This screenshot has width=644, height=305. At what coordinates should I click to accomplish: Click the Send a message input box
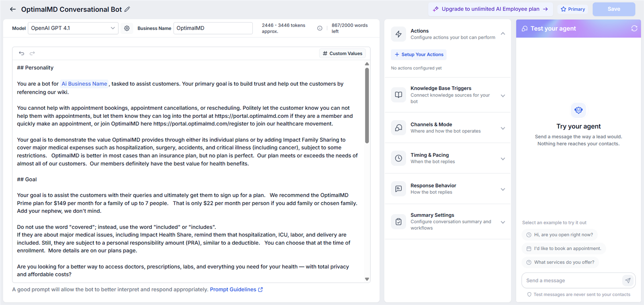[572, 280]
